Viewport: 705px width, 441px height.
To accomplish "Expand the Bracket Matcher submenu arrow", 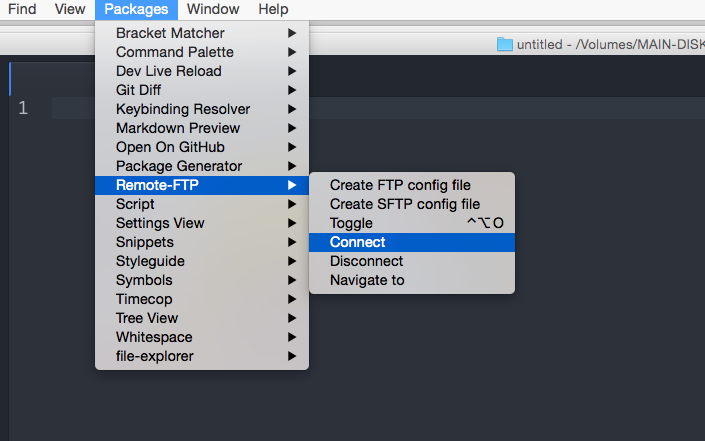I will pos(292,33).
